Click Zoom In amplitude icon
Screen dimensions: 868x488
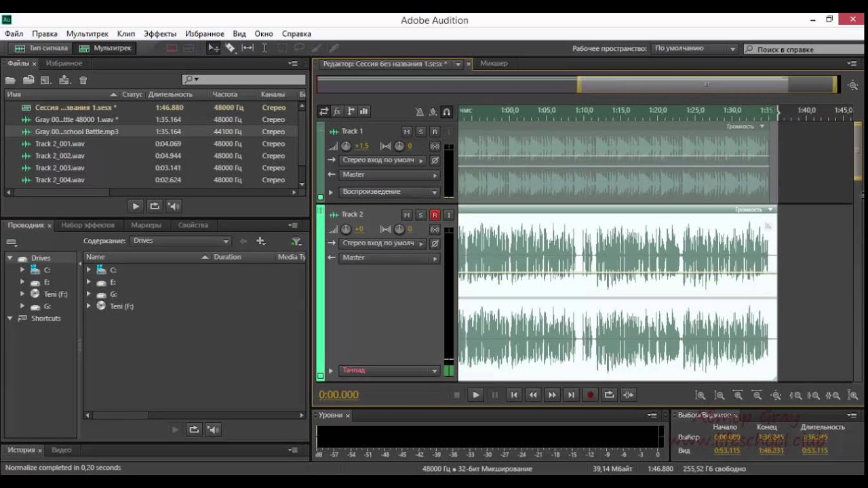click(701, 395)
